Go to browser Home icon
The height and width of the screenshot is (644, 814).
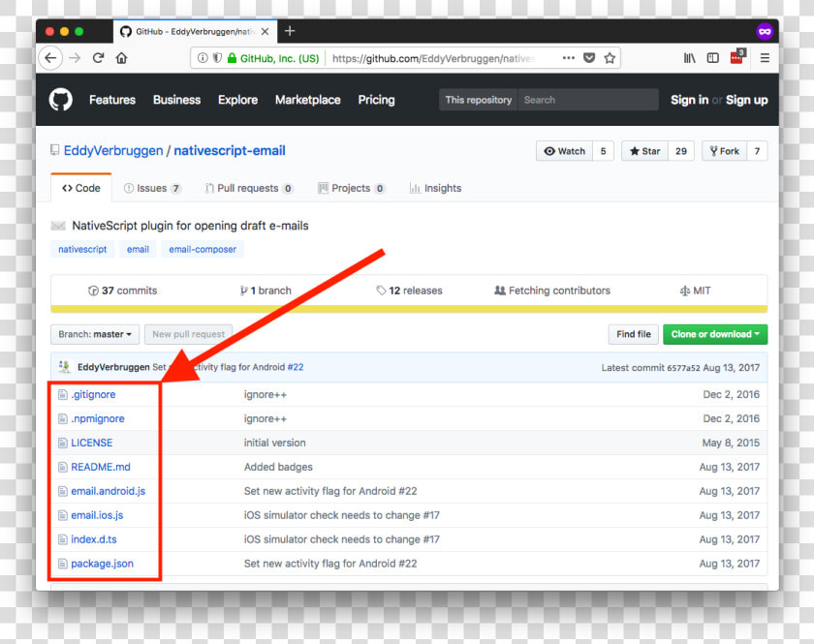coord(121,58)
